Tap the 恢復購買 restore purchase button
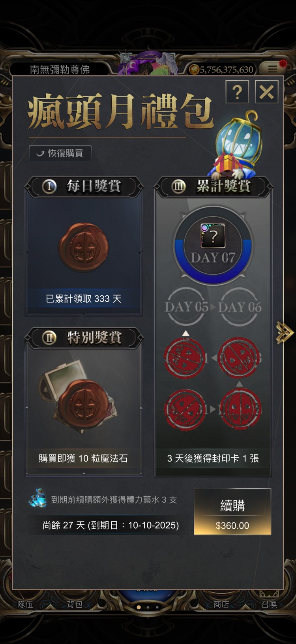Image resolution: width=296 pixels, height=644 pixels. [x=60, y=153]
